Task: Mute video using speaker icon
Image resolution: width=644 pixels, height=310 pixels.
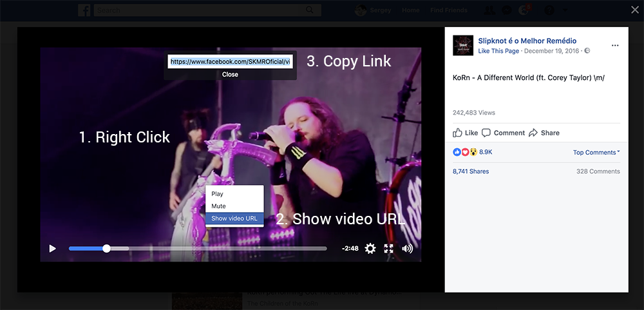Action: coord(407,248)
